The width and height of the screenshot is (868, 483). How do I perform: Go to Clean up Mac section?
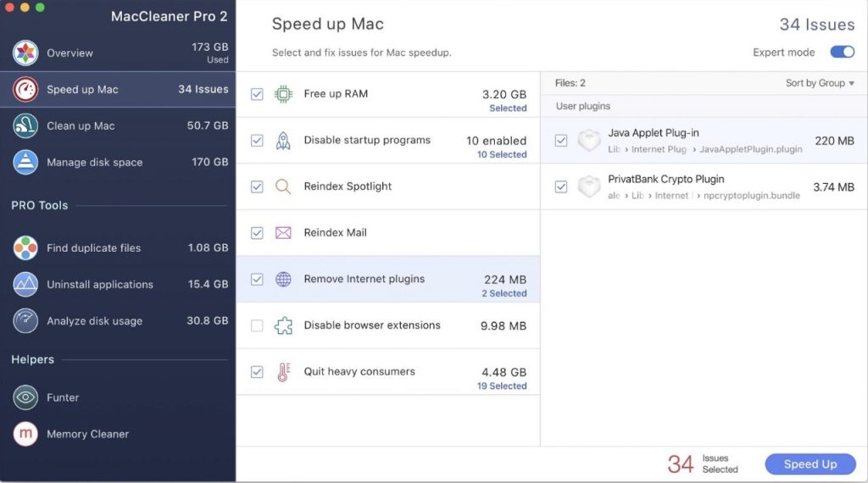point(118,125)
